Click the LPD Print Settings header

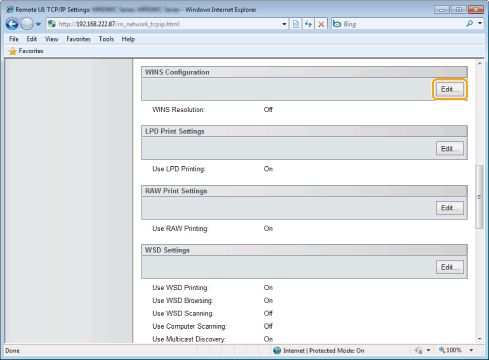point(304,131)
